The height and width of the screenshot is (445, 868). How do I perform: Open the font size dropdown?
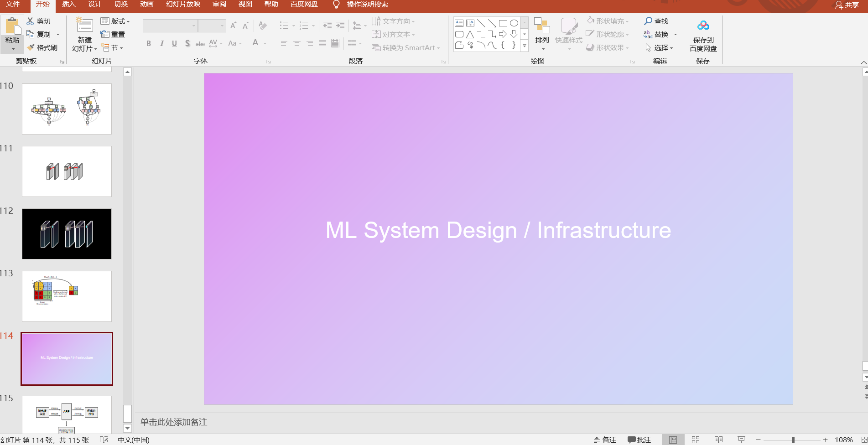pos(223,26)
